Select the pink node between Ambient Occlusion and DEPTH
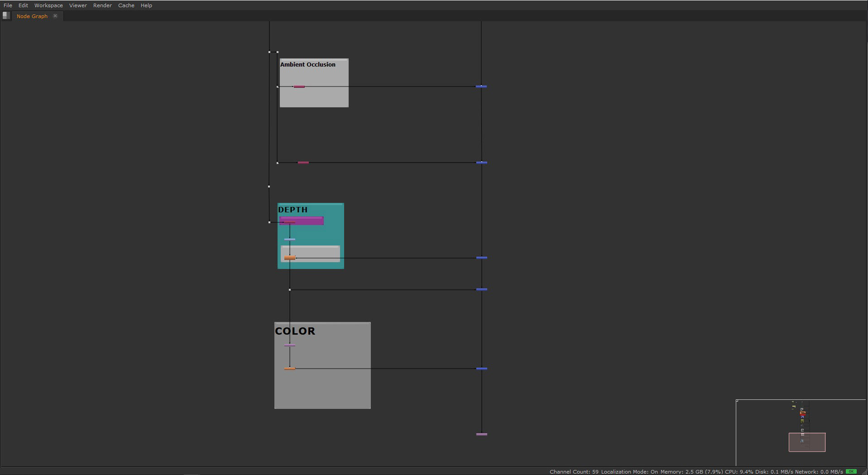 pyautogui.click(x=303, y=163)
